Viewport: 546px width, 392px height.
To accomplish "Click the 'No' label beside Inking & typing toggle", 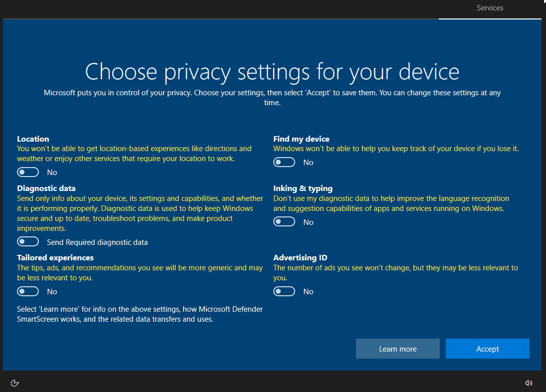I will tap(308, 222).
